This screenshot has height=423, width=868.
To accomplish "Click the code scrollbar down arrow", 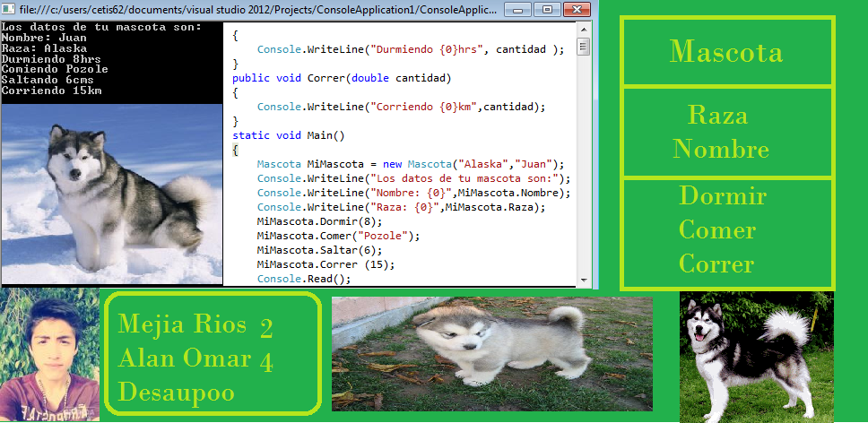I will click(583, 280).
